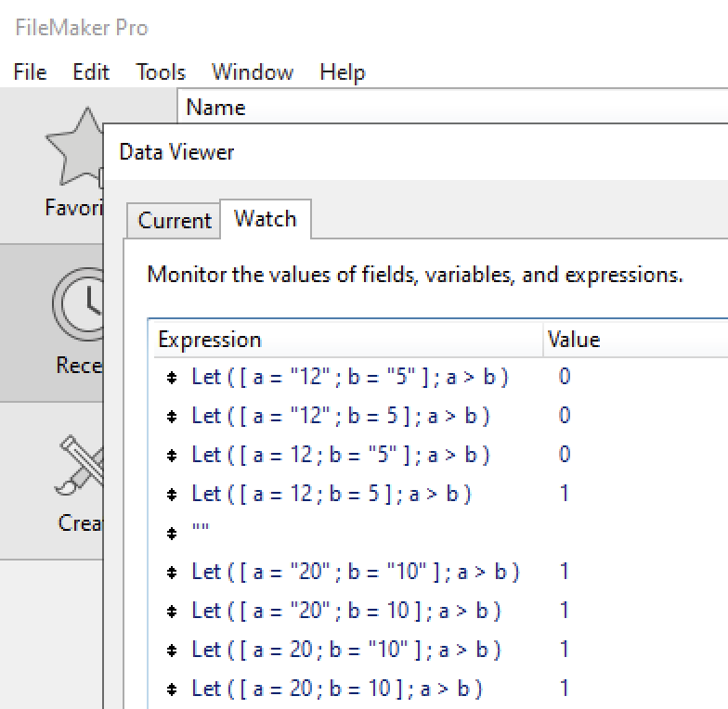Open the Window menu
The width and height of the screenshot is (728, 709).
253,72
